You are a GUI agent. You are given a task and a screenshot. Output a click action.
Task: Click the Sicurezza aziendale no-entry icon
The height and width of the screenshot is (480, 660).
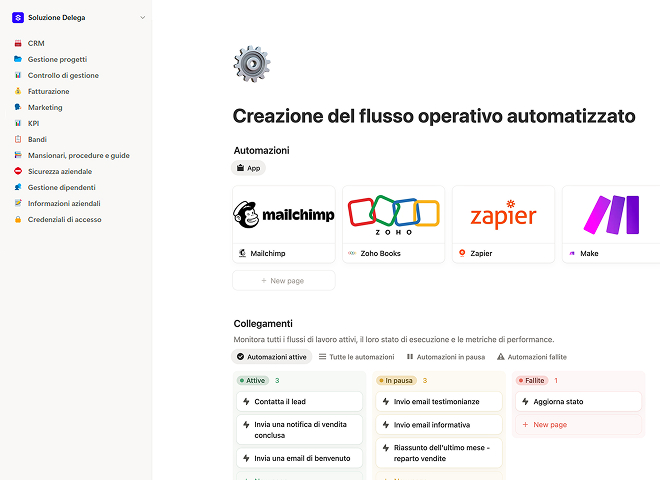(x=18, y=171)
